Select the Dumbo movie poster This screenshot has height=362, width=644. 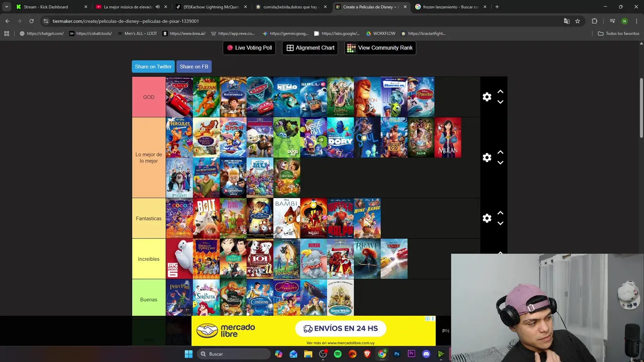313,259
